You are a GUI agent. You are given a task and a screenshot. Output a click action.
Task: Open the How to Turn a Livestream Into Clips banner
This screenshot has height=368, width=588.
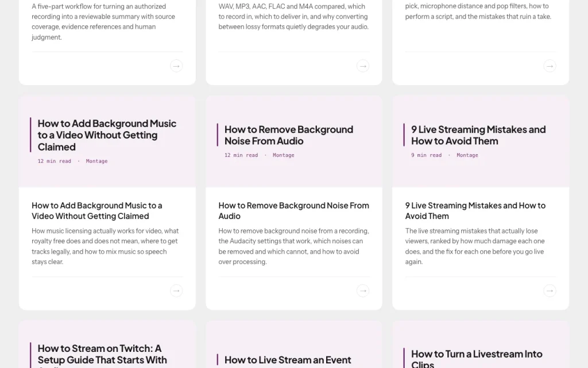pos(481,344)
